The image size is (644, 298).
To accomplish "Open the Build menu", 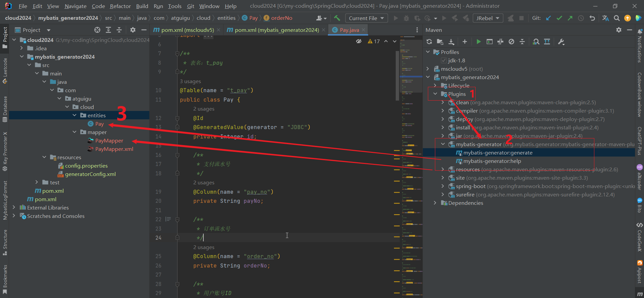I will click(x=142, y=6).
